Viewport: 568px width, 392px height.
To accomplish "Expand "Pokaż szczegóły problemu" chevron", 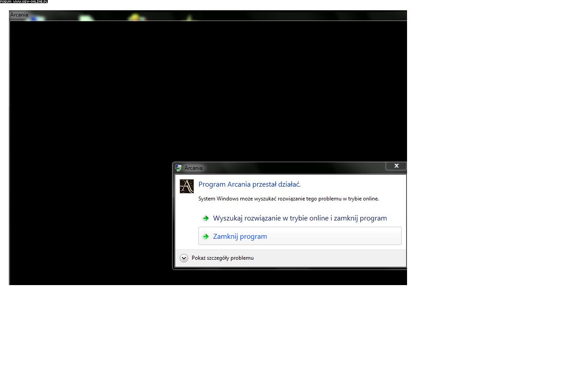I will [x=184, y=258].
